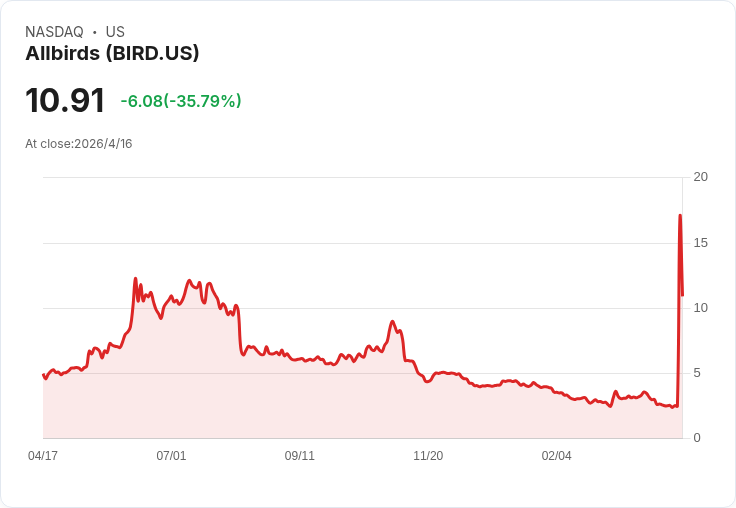736x508 pixels.
Task: Click the 07/01 x-axis date label
Action: 171,456
